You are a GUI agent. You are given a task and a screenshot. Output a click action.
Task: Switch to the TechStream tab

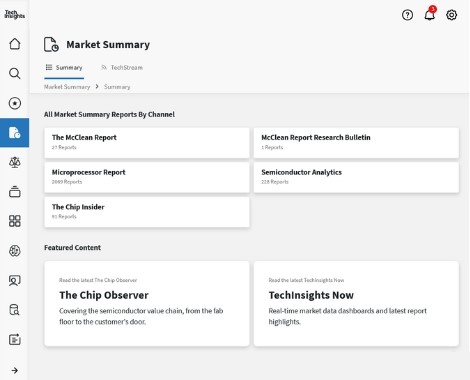[122, 68]
